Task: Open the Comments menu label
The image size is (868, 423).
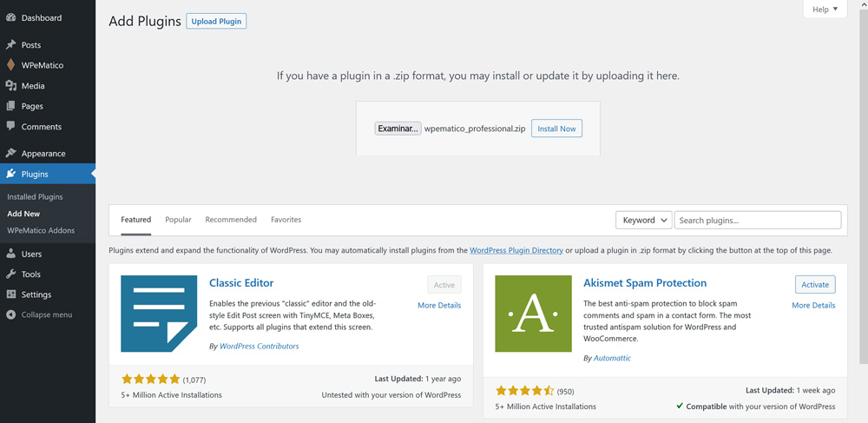Action: pos(42,127)
